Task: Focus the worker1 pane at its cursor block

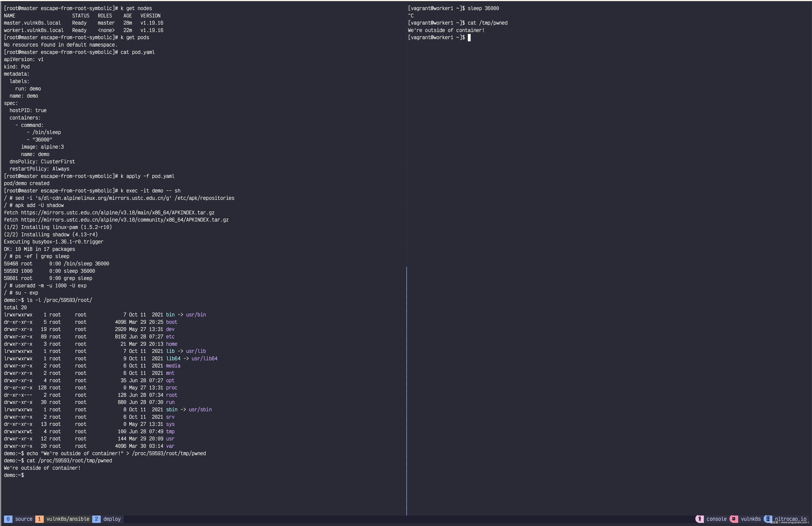Action: pyautogui.click(x=469, y=38)
